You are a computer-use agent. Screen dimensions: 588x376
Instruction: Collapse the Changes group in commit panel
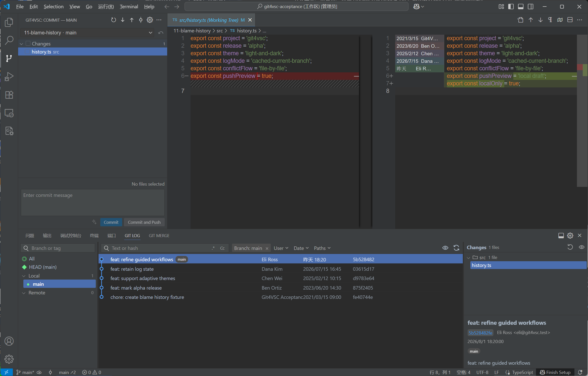(22, 44)
